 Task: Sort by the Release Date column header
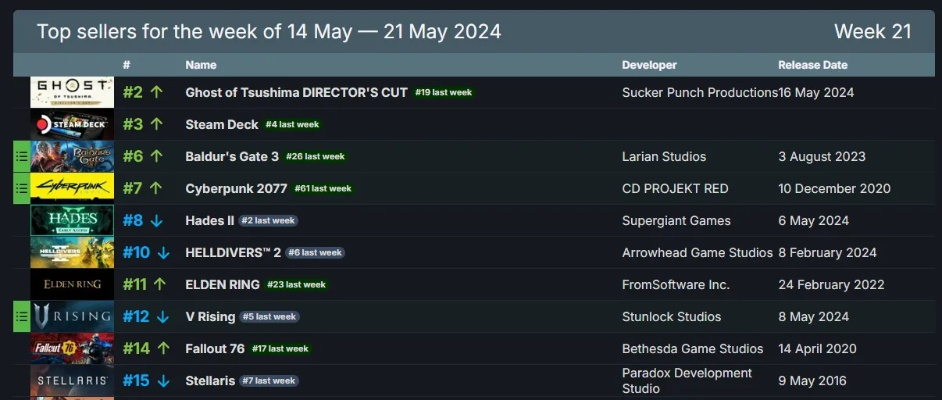(x=815, y=65)
